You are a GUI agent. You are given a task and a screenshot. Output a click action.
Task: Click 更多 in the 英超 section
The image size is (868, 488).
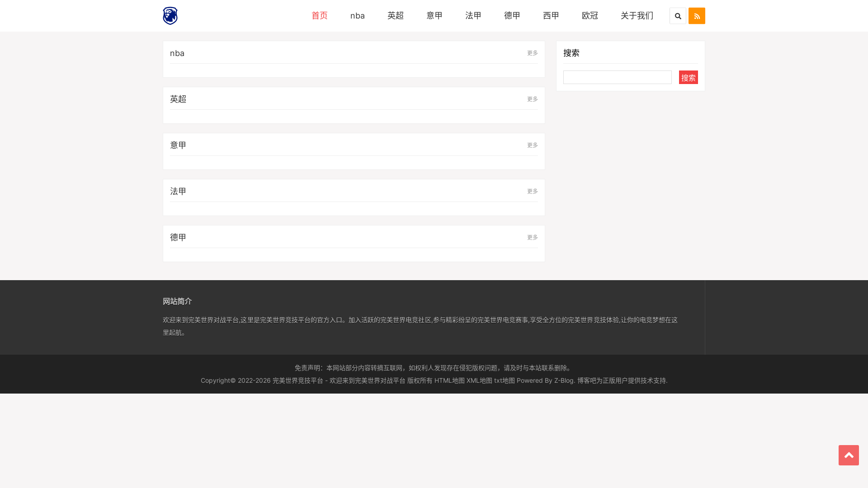(x=533, y=99)
